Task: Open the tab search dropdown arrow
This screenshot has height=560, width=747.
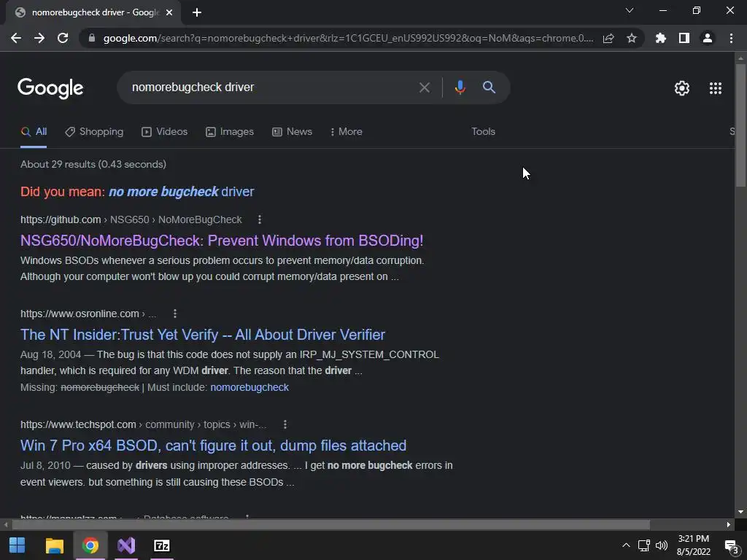Action: [630, 10]
